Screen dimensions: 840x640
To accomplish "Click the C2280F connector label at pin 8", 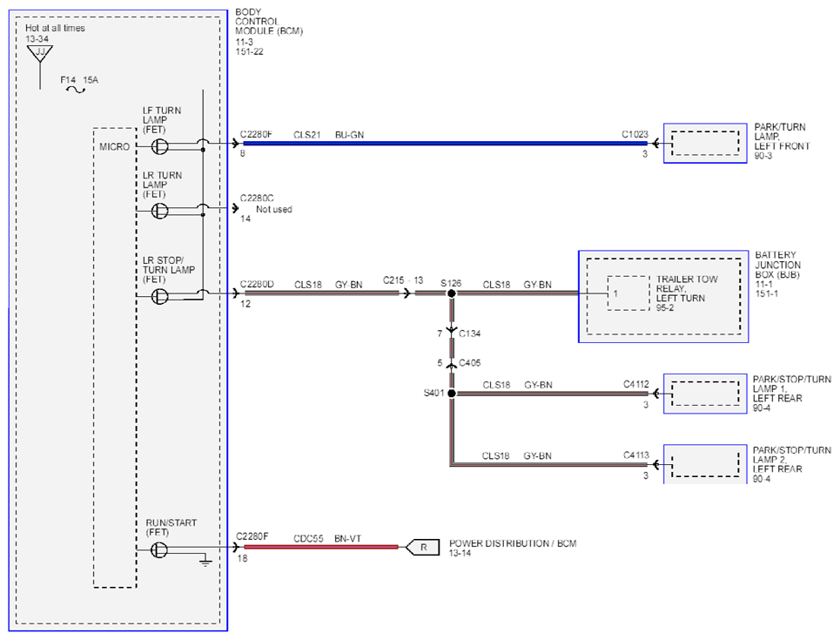I will pos(256,135).
